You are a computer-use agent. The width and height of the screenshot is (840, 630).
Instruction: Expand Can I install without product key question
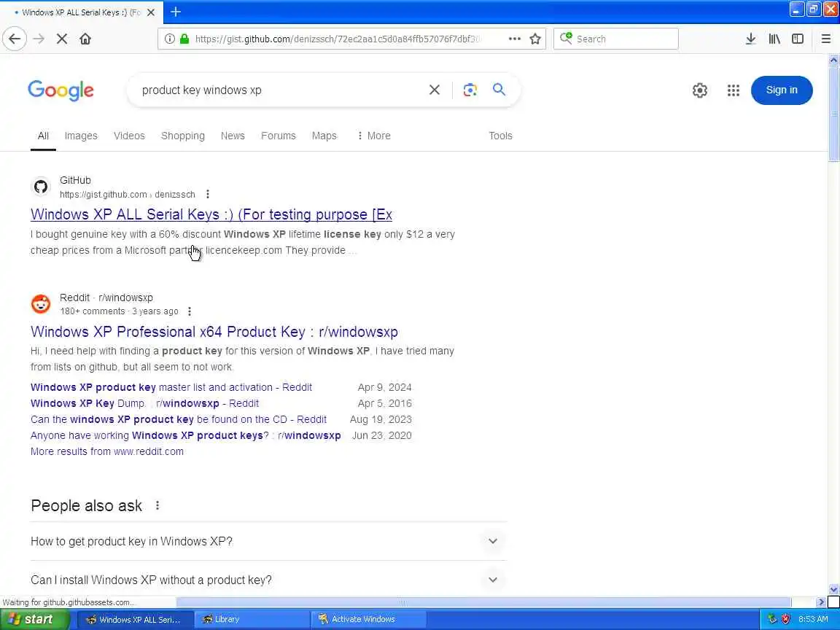click(x=268, y=580)
